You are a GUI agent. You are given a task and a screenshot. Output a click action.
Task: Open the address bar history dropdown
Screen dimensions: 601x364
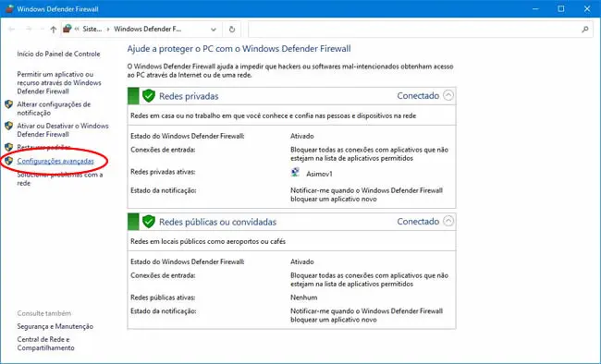click(x=214, y=30)
